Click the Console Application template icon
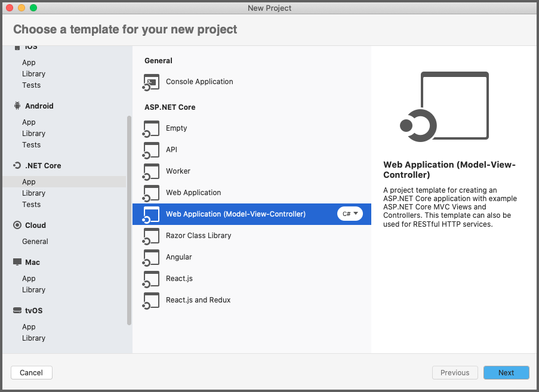 [x=151, y=82]
